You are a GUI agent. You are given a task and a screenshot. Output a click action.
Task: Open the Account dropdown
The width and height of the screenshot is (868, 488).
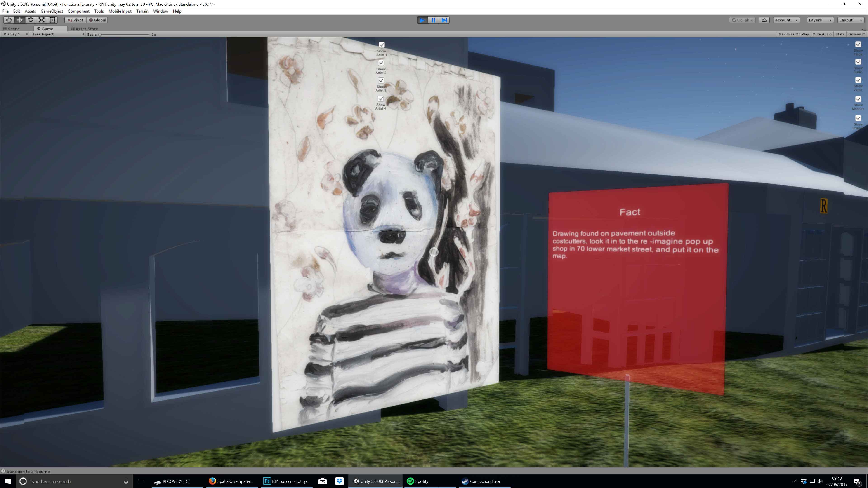pyautogui.click(x=786, y=20)
